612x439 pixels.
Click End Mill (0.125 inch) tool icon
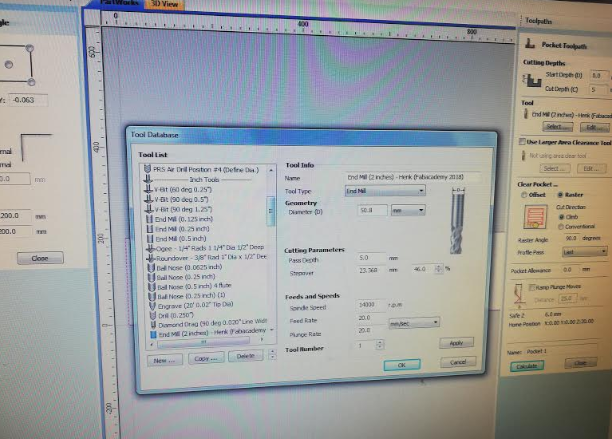(x=149, y=219)
